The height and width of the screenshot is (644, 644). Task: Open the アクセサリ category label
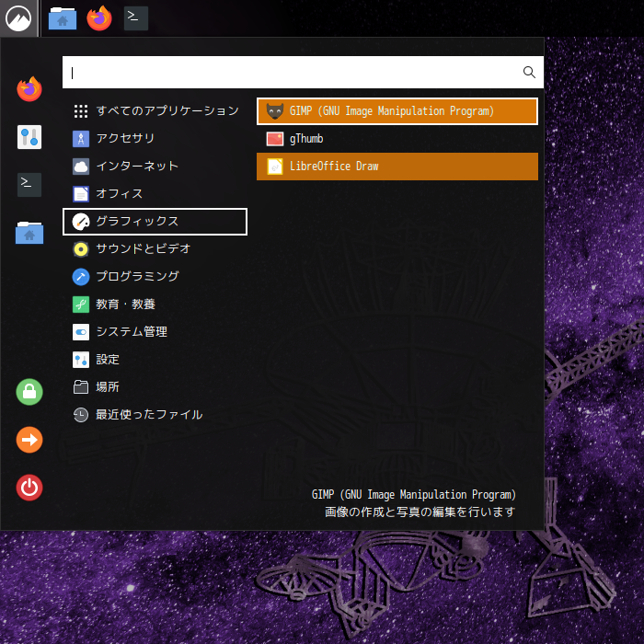click(x=125, y=138)
